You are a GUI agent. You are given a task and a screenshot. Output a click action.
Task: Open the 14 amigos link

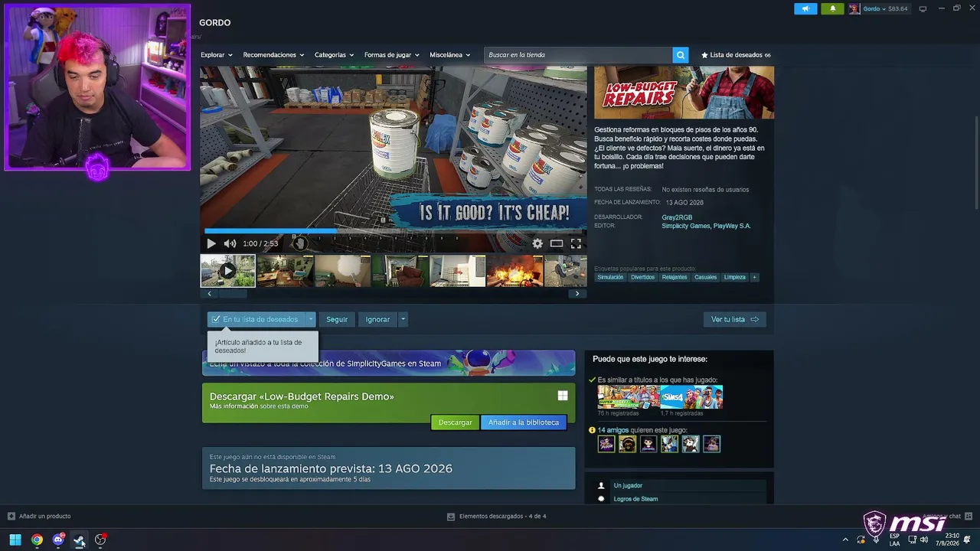click(612, 430)
